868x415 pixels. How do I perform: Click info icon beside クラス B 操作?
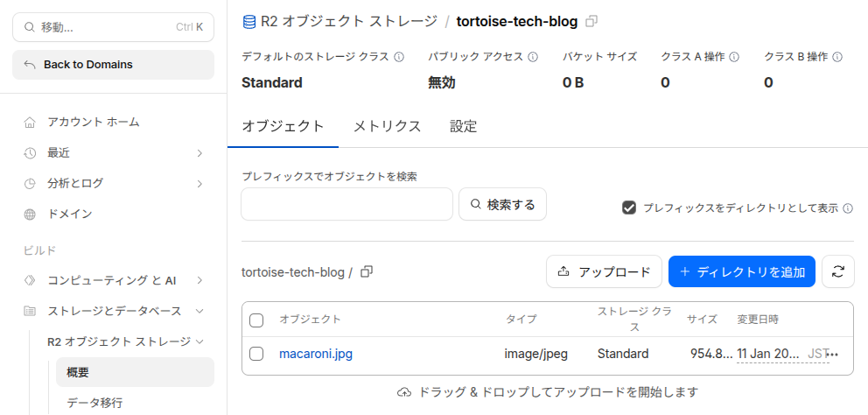837,57
